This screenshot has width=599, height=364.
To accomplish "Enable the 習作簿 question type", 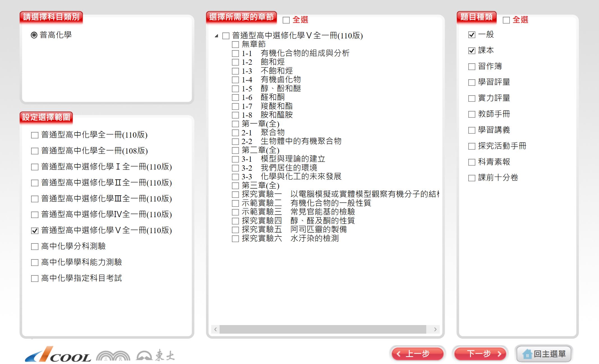I will click(472, 67).
